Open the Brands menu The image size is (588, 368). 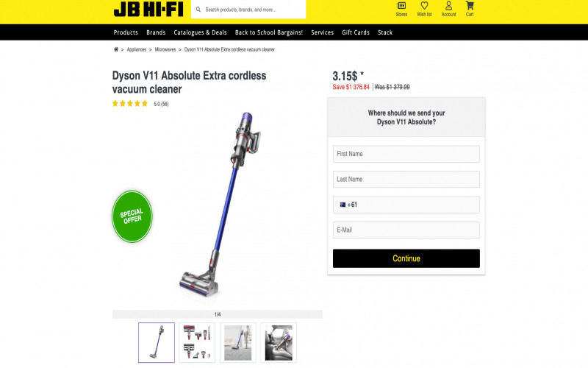click(x=156, y=32)
